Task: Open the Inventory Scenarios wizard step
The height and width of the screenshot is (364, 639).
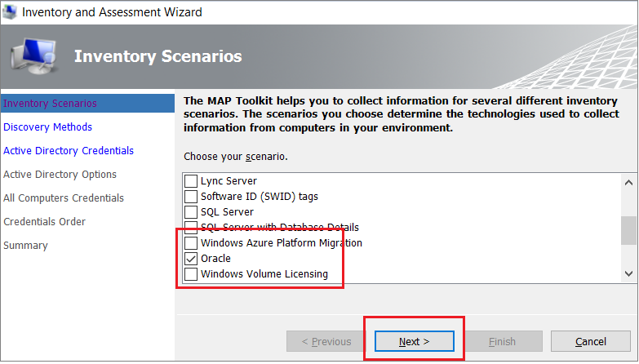Action: (51, 104)
